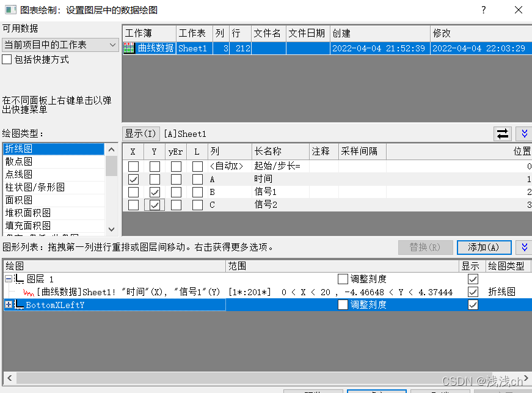Expand the BottomXLeftY tree node
532x393 pixels.
[x=9, y=305]
